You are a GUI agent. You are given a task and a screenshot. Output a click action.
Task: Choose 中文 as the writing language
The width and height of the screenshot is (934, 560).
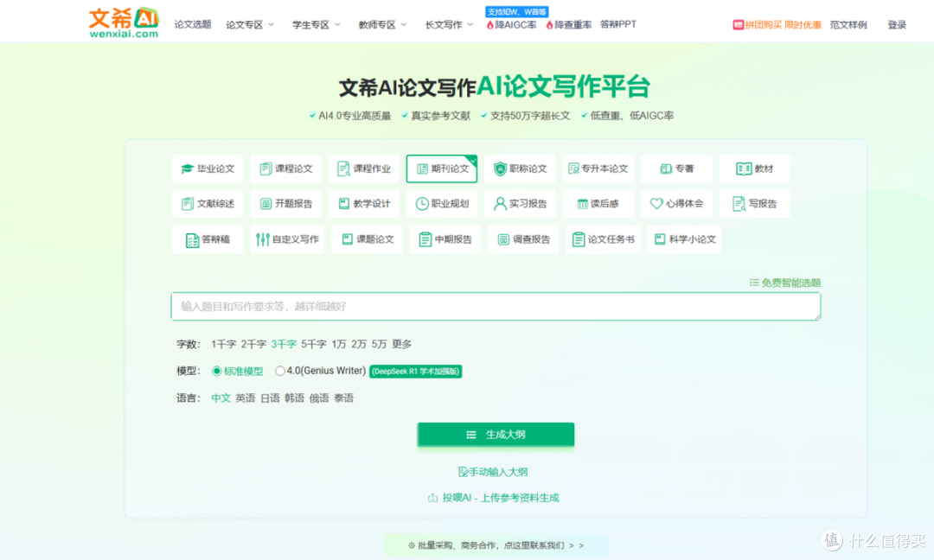[221, 398]
